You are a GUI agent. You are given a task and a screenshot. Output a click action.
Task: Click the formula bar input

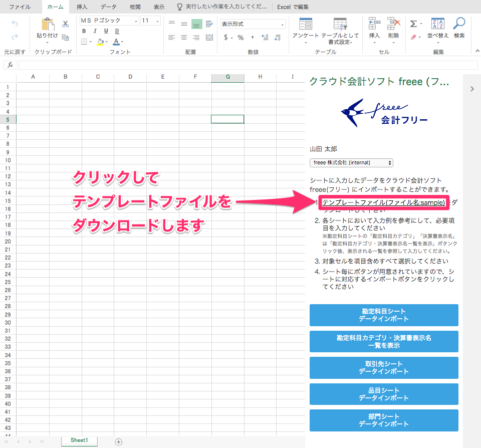[x=248, y=65]
